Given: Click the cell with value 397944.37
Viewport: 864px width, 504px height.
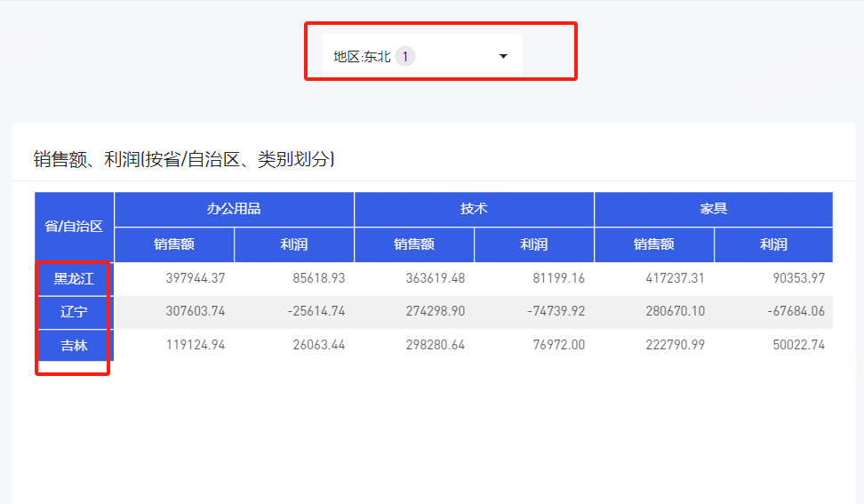Looking at the screenshot, I should [196, 278].
